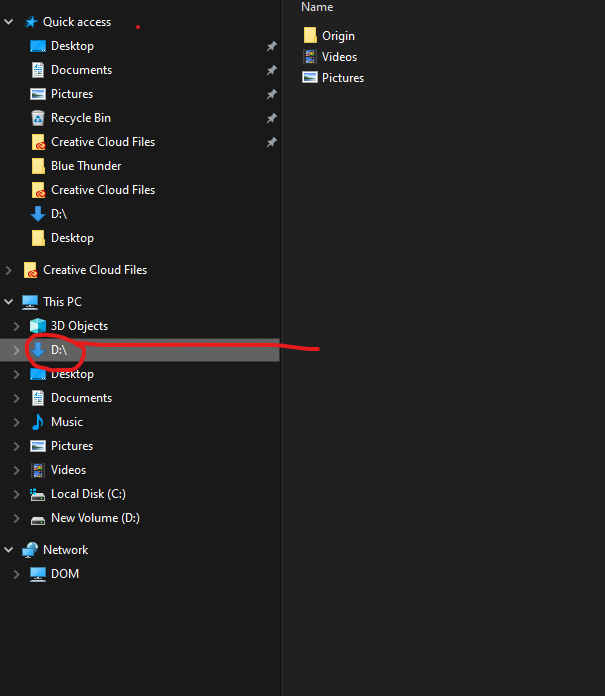Click the Pictures icon in Quick access
Screen dimensions: 605x696
pyautogui.click(x=38, y=94)
